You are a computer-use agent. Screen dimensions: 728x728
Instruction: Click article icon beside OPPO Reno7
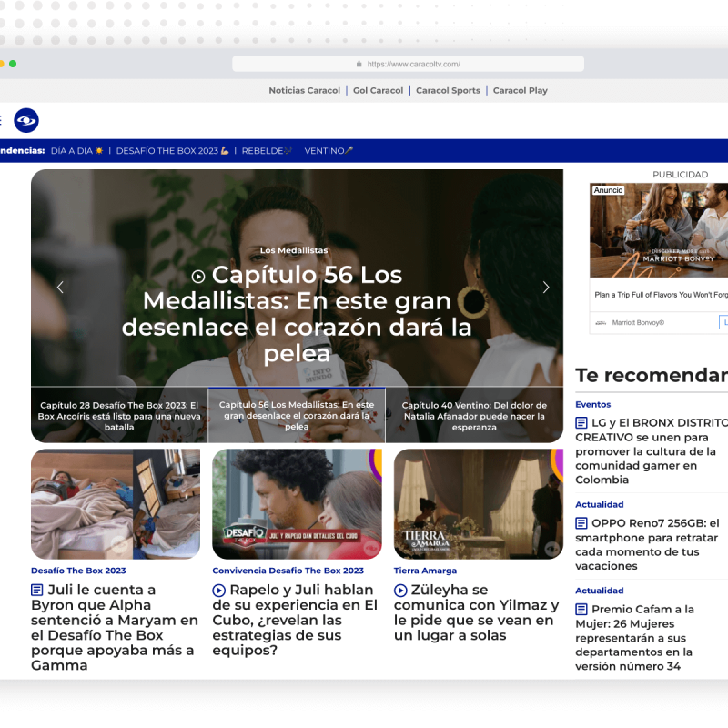pos(581,523)
